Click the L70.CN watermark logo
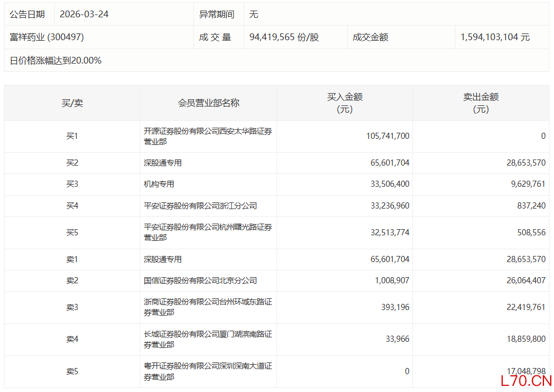The height and width of the screenshot is (392, 554). pos(526,381)
